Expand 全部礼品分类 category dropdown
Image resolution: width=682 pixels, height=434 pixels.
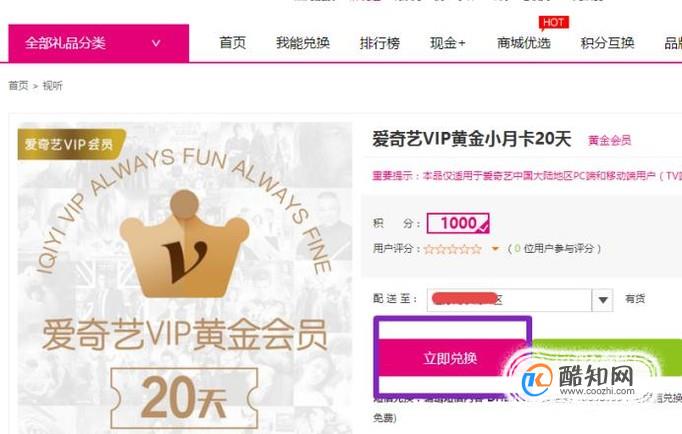coord(99,43)
